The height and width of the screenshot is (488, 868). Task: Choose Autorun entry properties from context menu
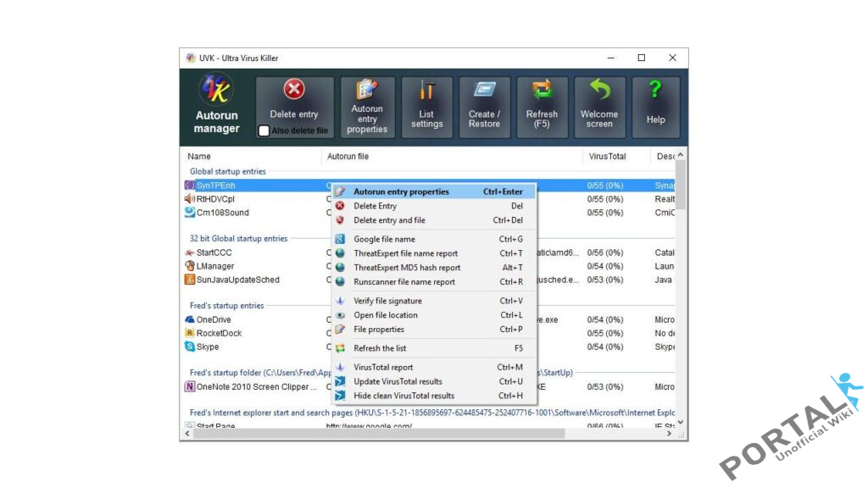click(x=435, y=192)
